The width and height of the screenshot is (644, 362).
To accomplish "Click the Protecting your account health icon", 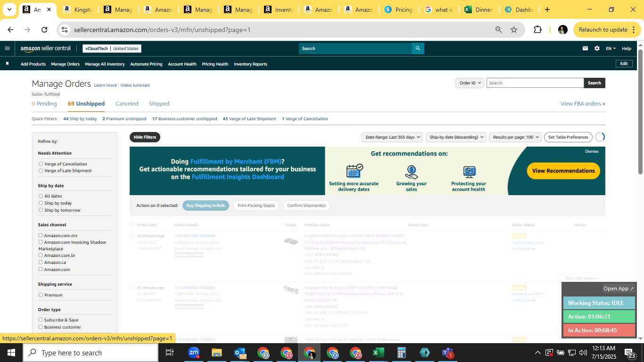I will coord(469,172).
